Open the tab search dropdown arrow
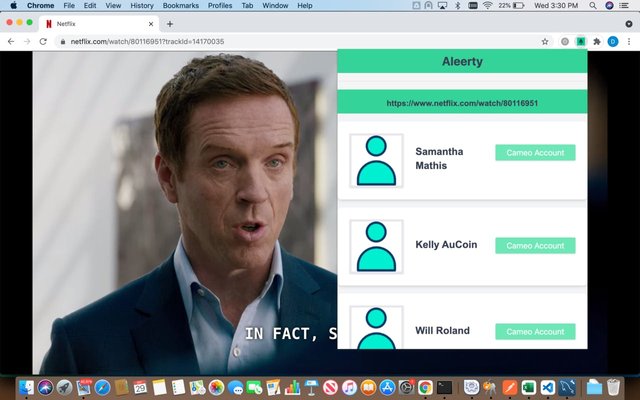The height and width of the screenshot is (400, 640). 629,24
